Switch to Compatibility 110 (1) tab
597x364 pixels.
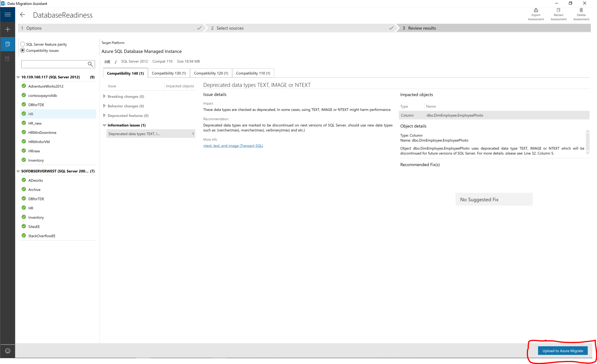[253, 73]
